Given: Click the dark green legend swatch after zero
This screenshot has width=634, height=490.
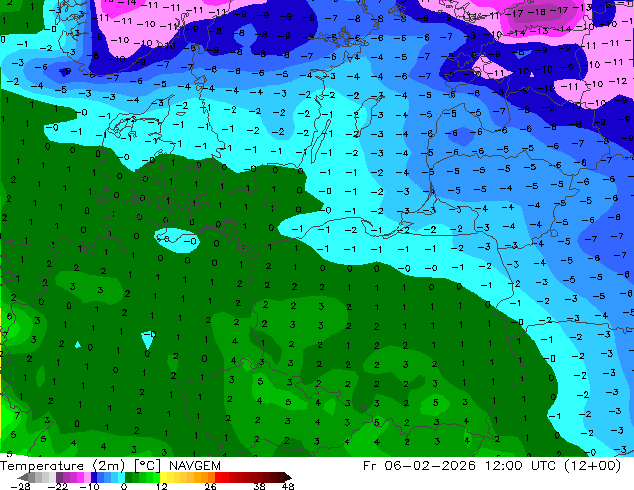Looking at the screenshot, I should coord(128,477).
